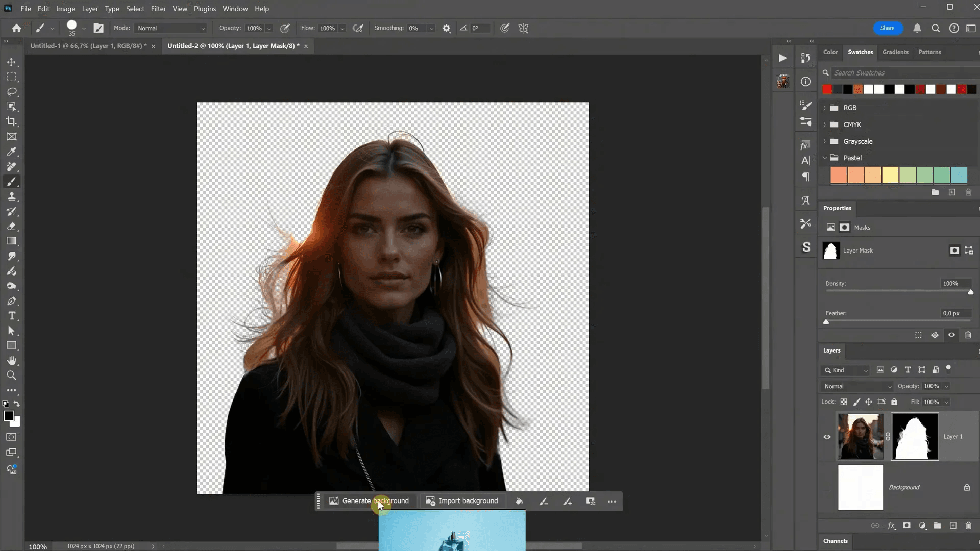Select the Horizontal Type tool
980x551 pixels.
click(x=11, y=316)
